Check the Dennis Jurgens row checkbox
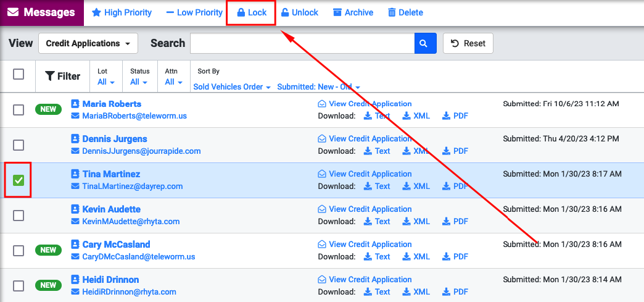Viewport: 644px width, 302px height. tap(19, 145)
